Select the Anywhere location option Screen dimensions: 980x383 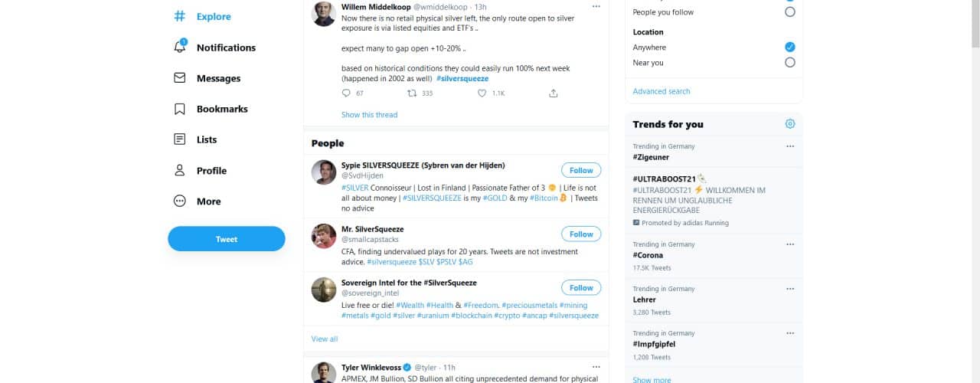(x=790, y=47)
